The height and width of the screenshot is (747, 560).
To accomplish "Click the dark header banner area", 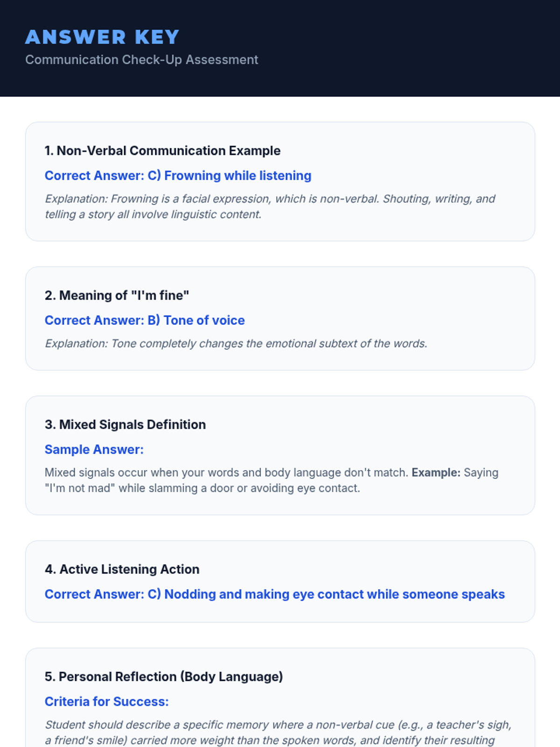I will pyautogui.click(x=397, y=47).
